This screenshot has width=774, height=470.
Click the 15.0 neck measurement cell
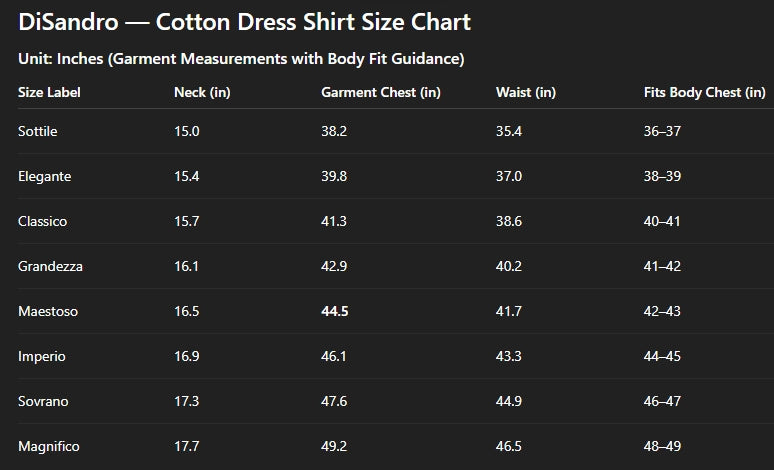[186, 132]
